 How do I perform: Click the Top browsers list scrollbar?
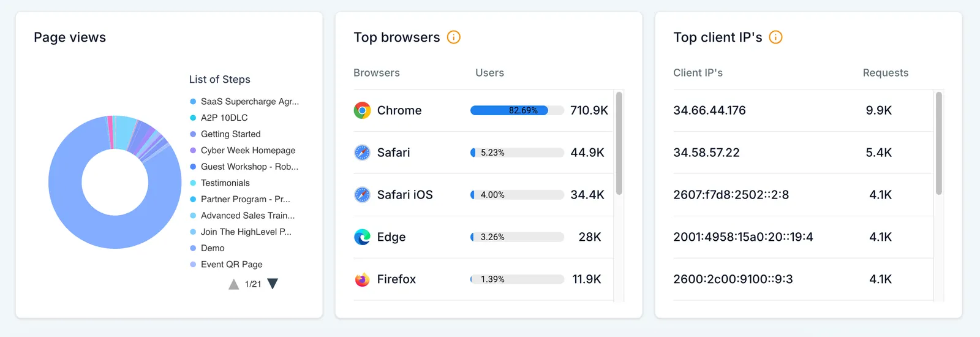click(x=619, y=143)
